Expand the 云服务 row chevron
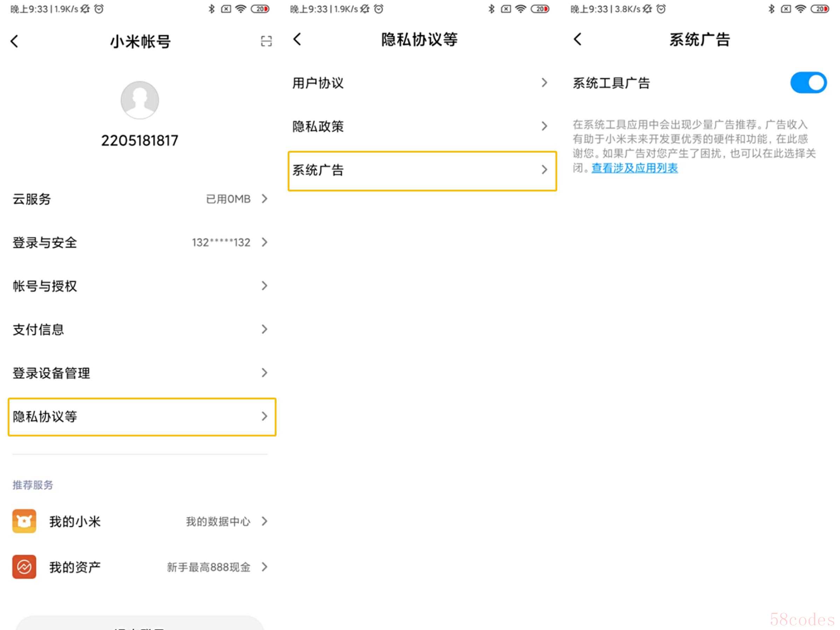This screenshot has width=840, height=630. pyautogui.click(x=265, y=198)
